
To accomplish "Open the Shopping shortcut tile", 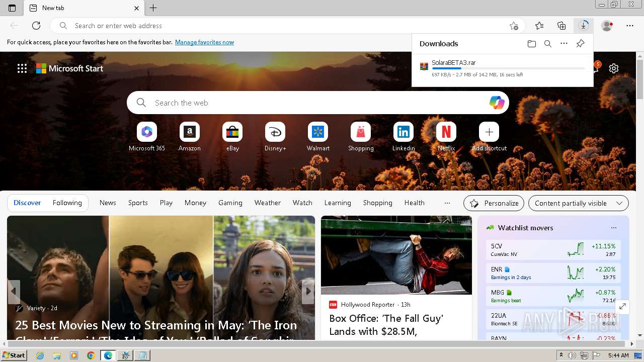I will [361, 137].
